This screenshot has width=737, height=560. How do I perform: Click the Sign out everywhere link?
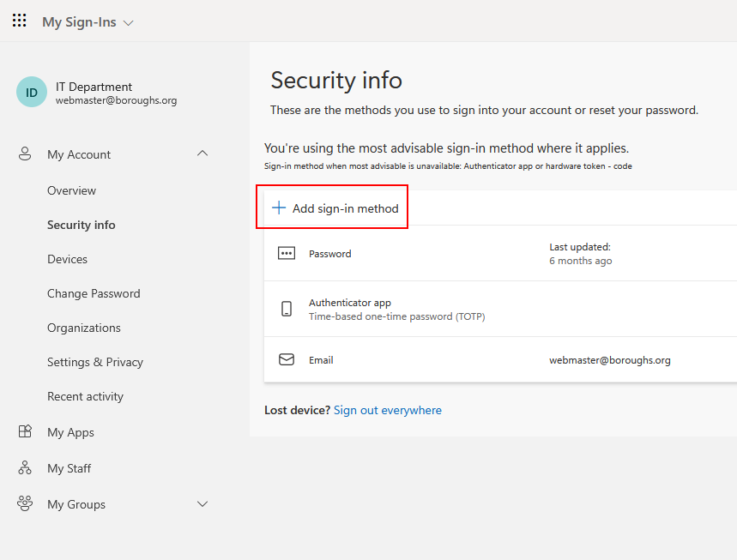click(387, 410)
